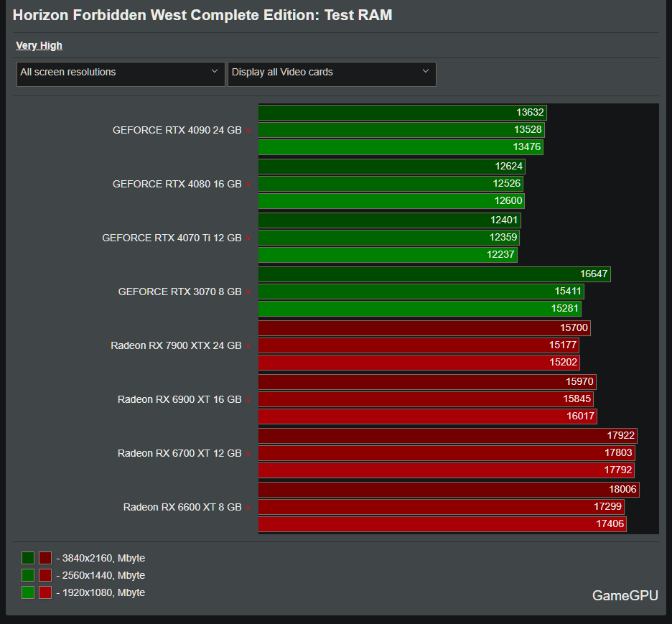Click the RTX 3070 bar showing 15281

[420, 309]
